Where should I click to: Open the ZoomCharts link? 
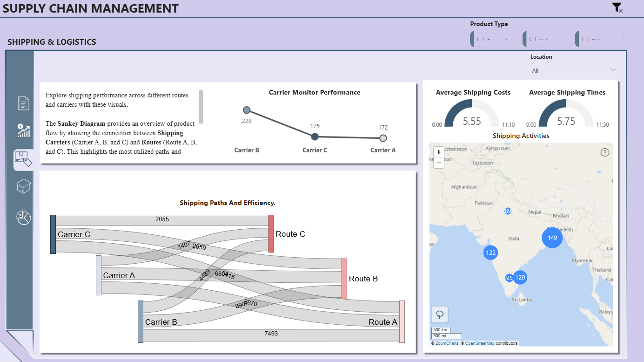pos(446,343)
